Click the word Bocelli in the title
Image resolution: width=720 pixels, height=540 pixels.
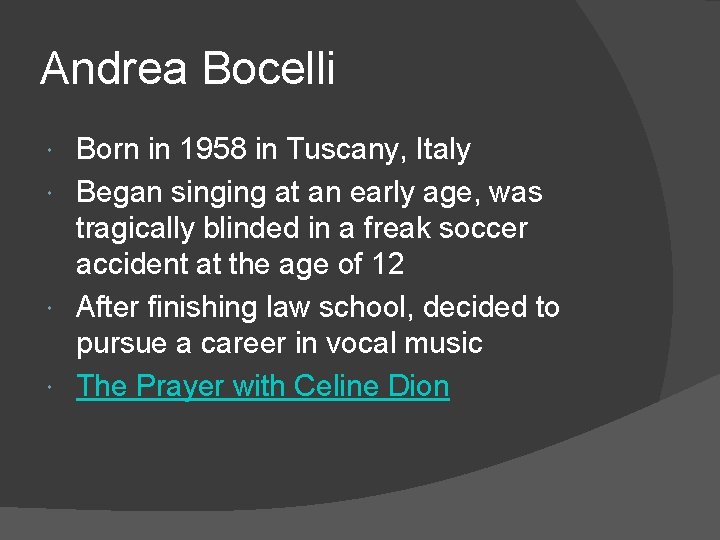pos(269,69)
